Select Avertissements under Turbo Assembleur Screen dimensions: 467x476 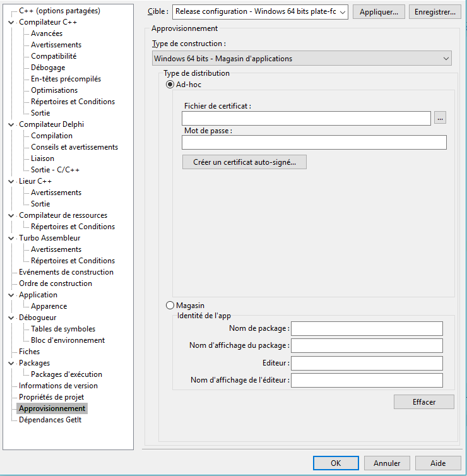pos(56,249)
